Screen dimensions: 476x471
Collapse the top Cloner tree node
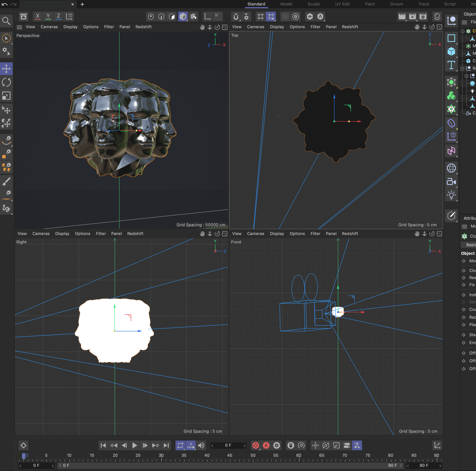(462, 31)
